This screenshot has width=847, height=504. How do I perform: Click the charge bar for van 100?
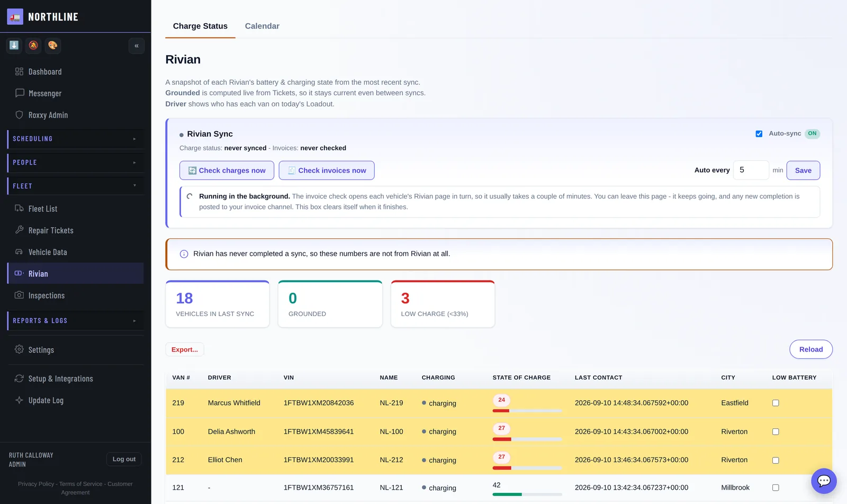pyautogui.click(x=527, y=439)
